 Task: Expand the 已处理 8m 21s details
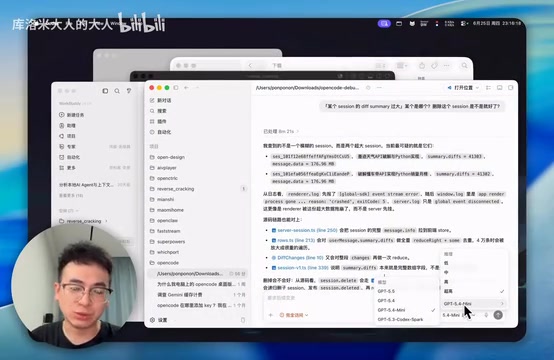281,131
